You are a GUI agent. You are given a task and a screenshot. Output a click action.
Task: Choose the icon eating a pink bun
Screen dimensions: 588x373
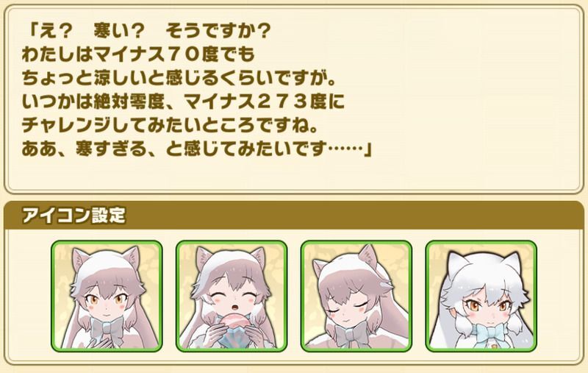[x=232, y=296]
